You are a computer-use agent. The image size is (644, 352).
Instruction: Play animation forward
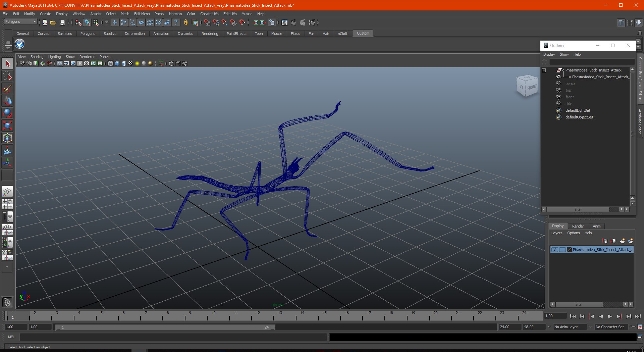coord(610,316)
